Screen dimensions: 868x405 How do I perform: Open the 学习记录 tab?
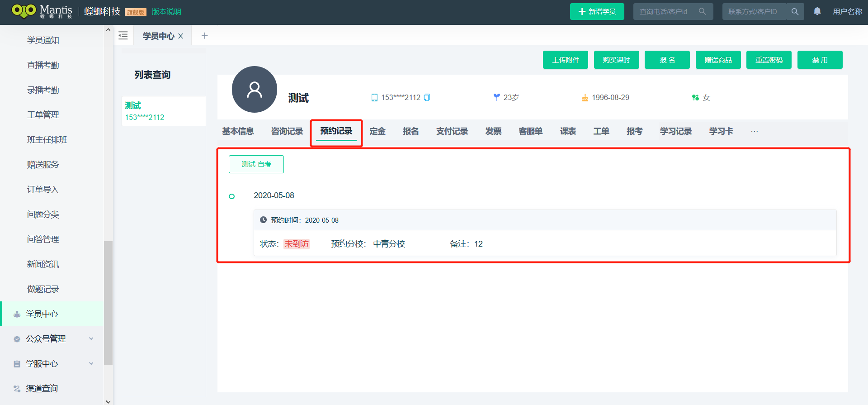[x=676, y=131]
